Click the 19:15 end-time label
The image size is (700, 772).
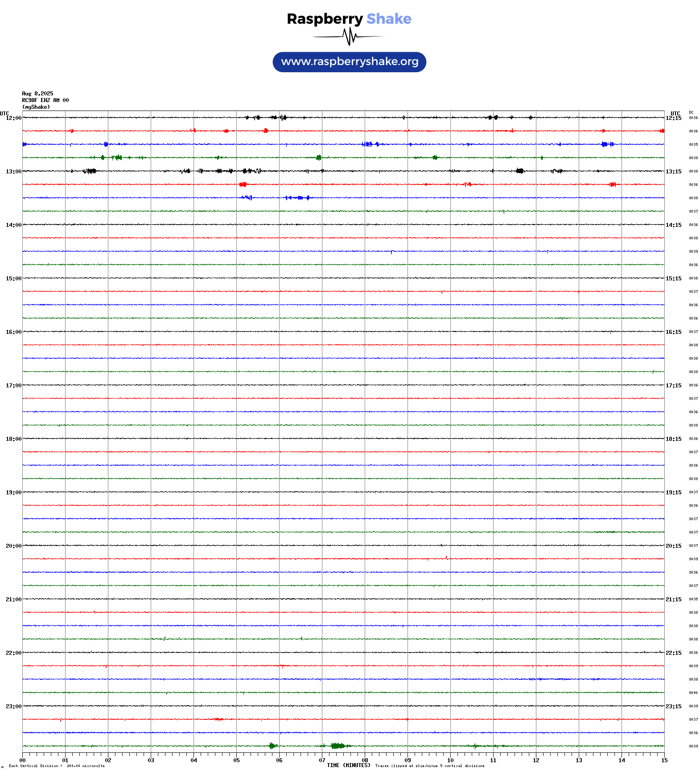coord(673,493)
